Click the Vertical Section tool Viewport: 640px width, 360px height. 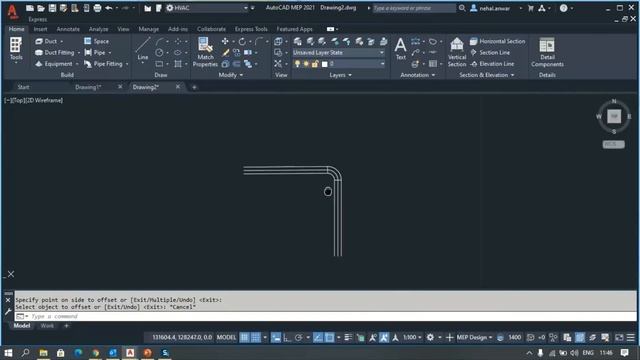coord(457,51)
